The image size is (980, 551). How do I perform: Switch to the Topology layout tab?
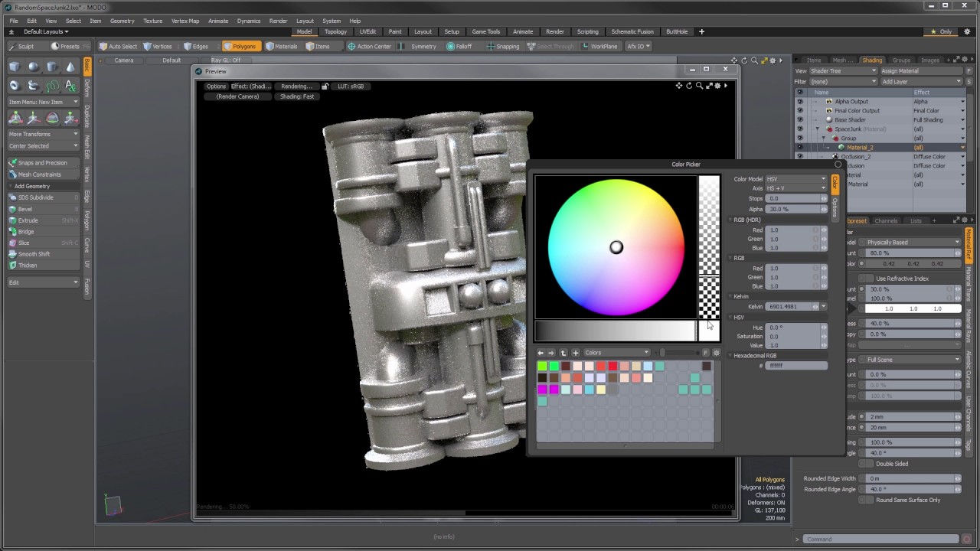click(335, 31)
